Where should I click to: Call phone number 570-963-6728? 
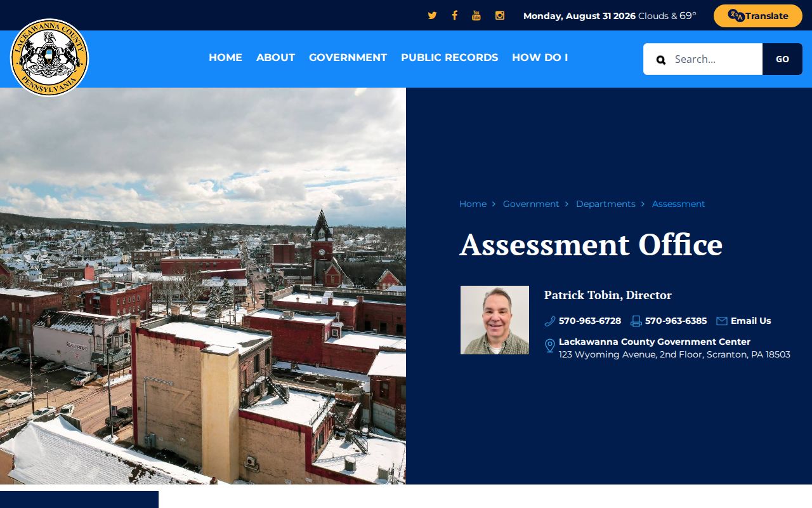coord(589,321)
